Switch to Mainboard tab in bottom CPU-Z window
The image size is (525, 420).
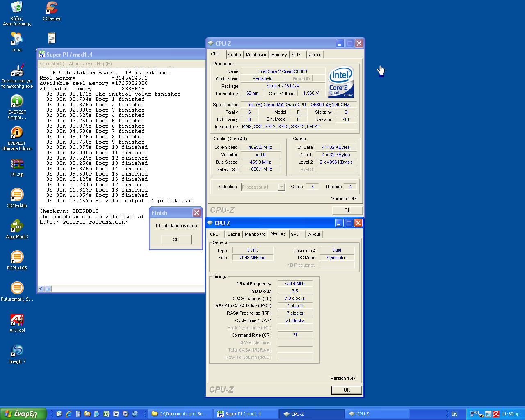coord(255,234)
